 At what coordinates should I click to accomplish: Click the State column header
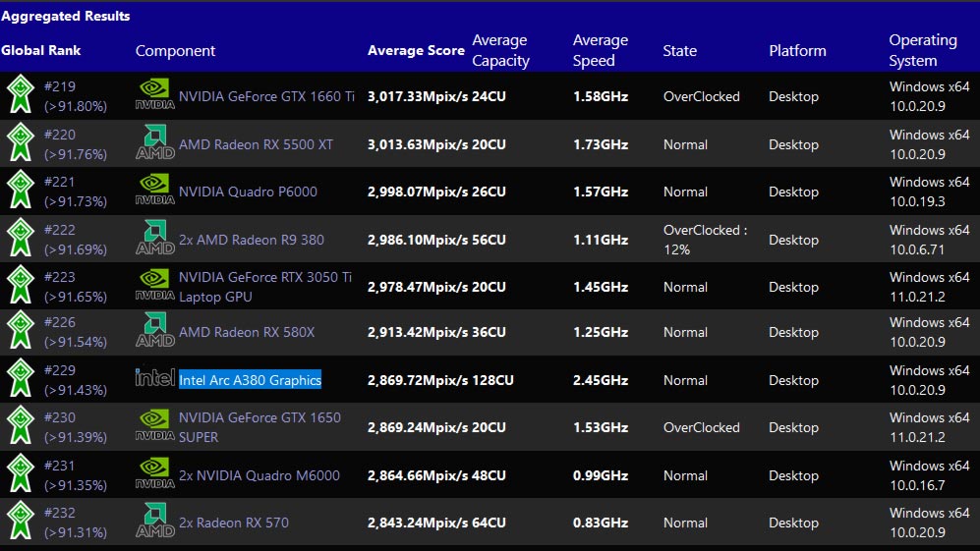point(680,51)
